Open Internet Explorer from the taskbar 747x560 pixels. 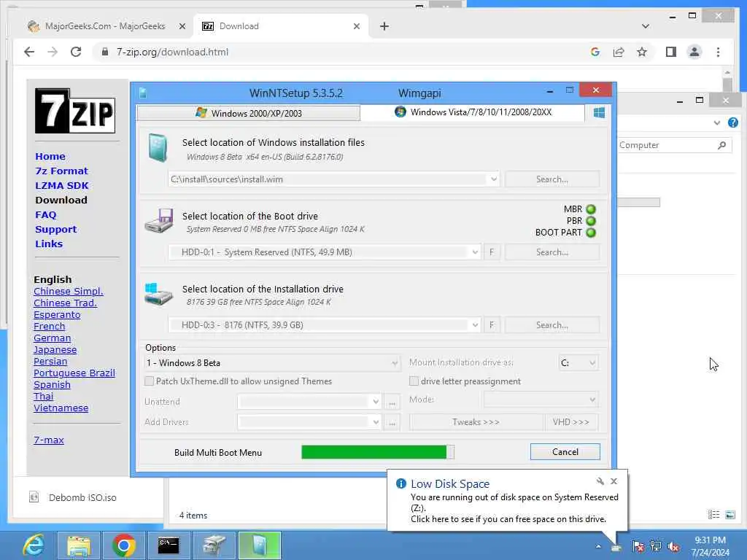(x=34, y=545)
